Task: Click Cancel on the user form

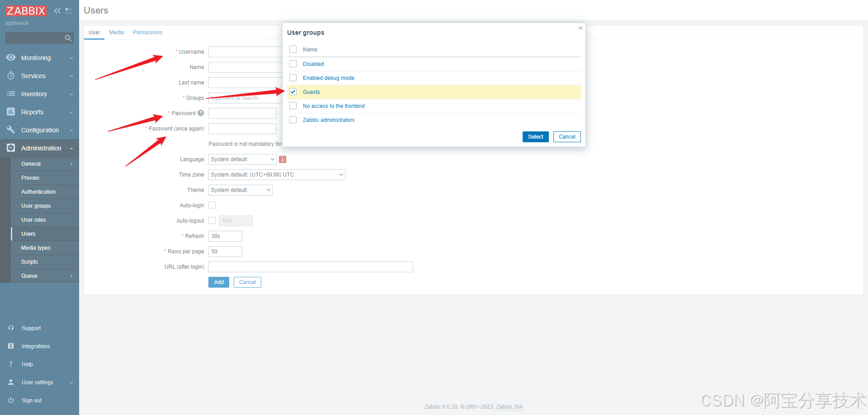Action: [247, 282]
